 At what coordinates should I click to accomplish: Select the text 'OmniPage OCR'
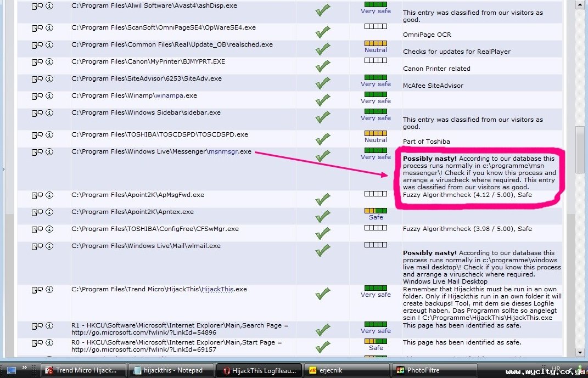[427, 35]
